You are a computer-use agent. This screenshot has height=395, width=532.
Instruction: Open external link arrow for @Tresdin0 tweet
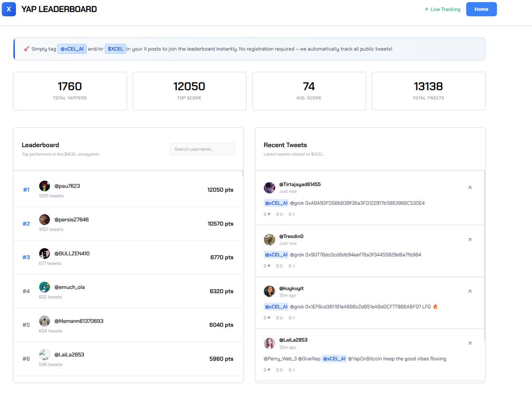[x=469, y=240]
